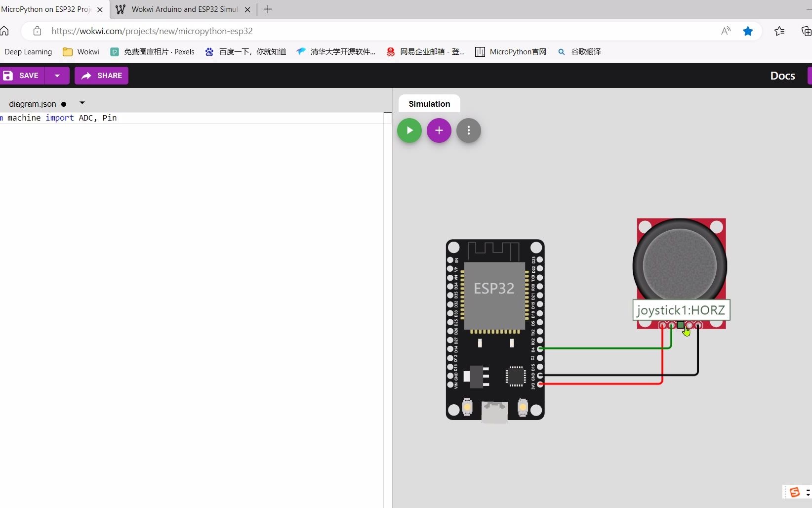The height and width of the screenshot is (508, 812).
Task: Switch to the MicroPython on ESP32 tab
Action: (x=47, y=9)
